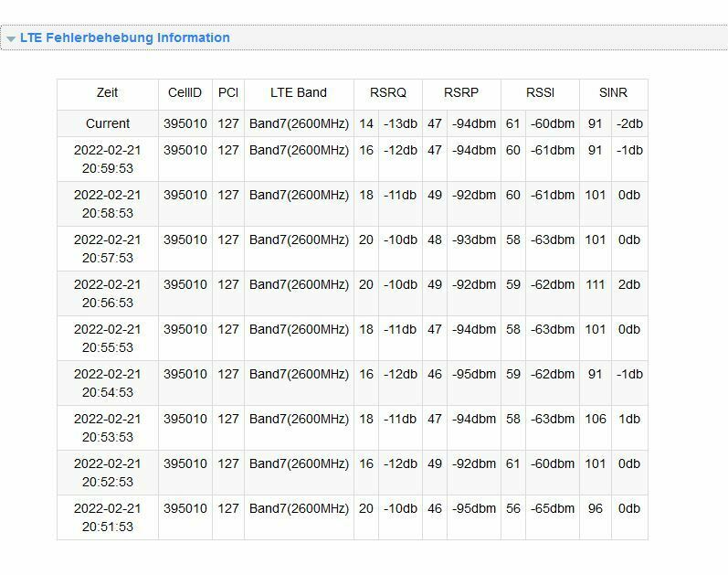Click the 2022-02-21 20:54:53 timestamp
The image size is (728, 575).
(107, 383)
